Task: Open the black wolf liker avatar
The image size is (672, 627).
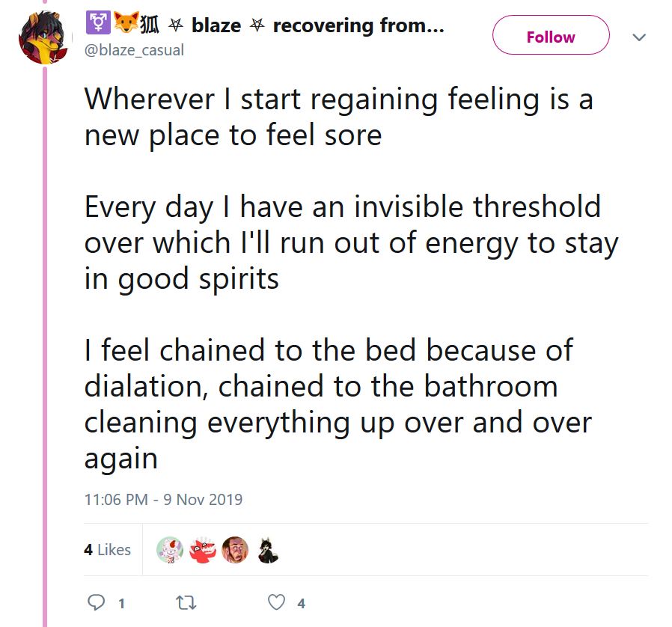Action: pos(267,550)
